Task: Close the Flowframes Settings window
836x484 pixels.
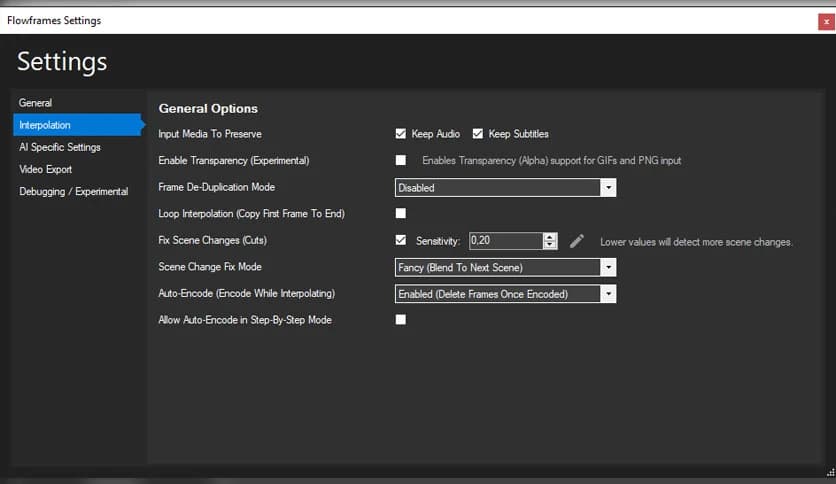Action: (826, 22)
